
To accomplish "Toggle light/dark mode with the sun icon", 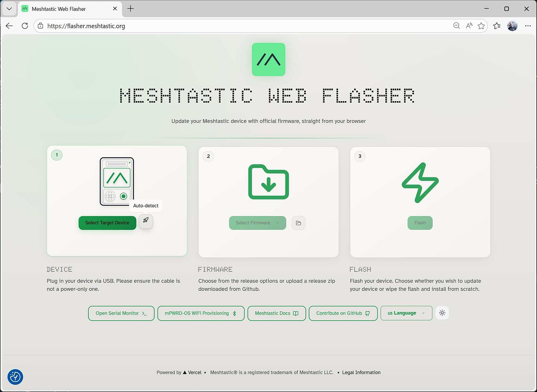I will pyautogui.click(x=442, y=313).
